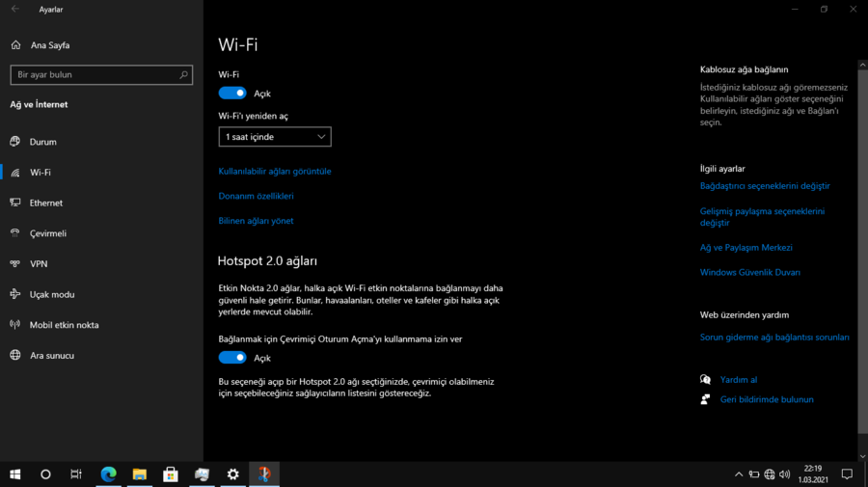
Task: Click the Yardım al link text
Action: point(739,380)
